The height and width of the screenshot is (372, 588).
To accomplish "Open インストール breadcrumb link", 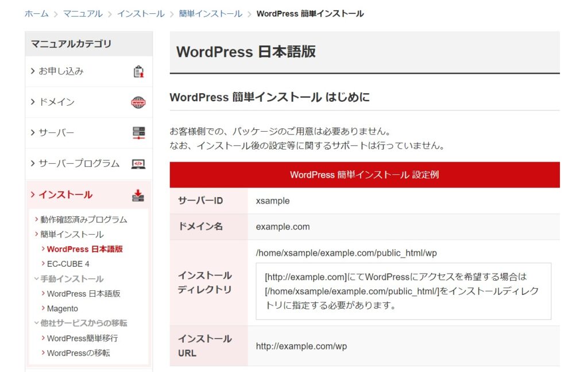I will pyautogui.click(x=141, y=14).
